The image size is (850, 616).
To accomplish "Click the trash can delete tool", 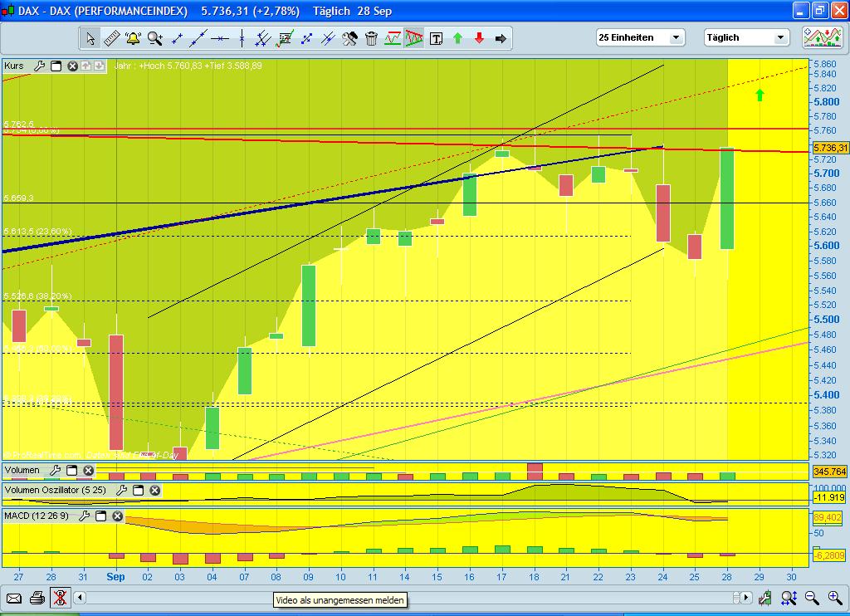I will tap(371, 38).
